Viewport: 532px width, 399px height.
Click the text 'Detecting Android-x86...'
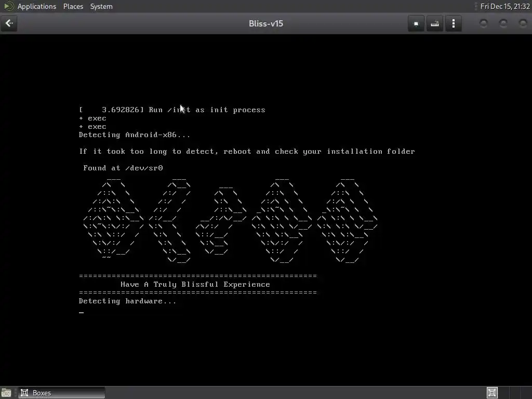135,135
